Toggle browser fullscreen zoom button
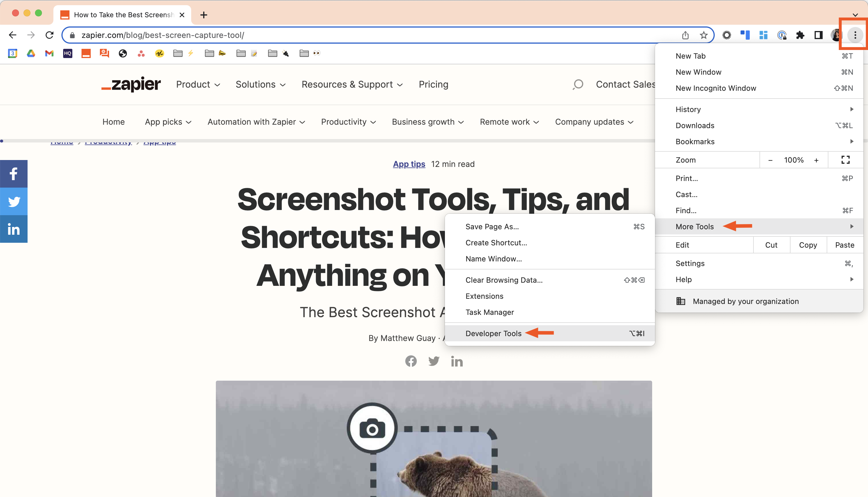Viewport: 868px width, 497px height. (845, 159)
